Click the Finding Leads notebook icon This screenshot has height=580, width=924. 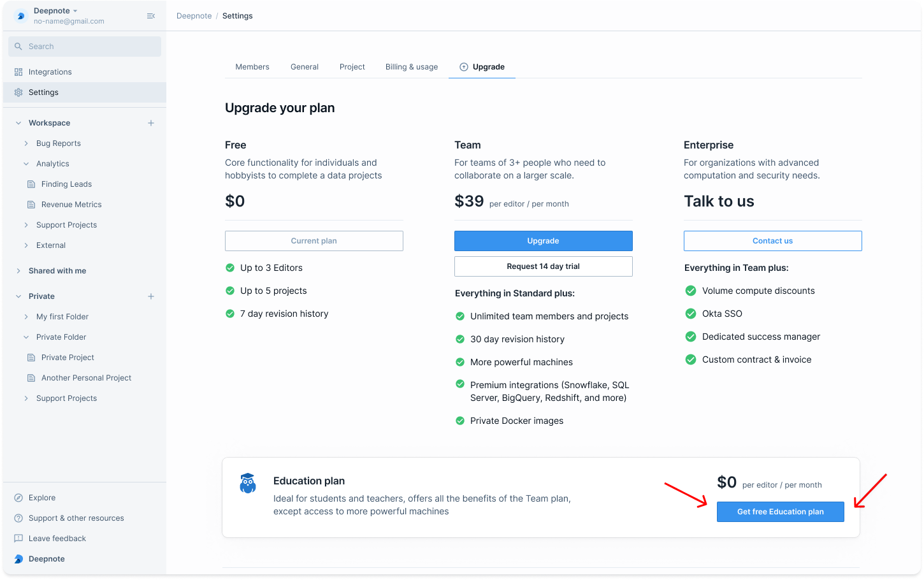click(x=31, y=184)
